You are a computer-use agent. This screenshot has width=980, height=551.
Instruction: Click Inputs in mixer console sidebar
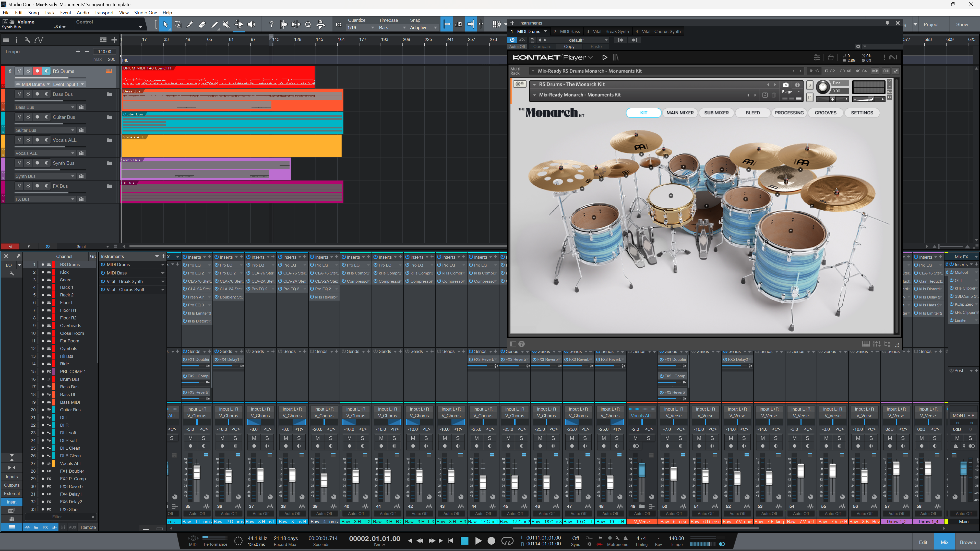(x=12, y=477)
